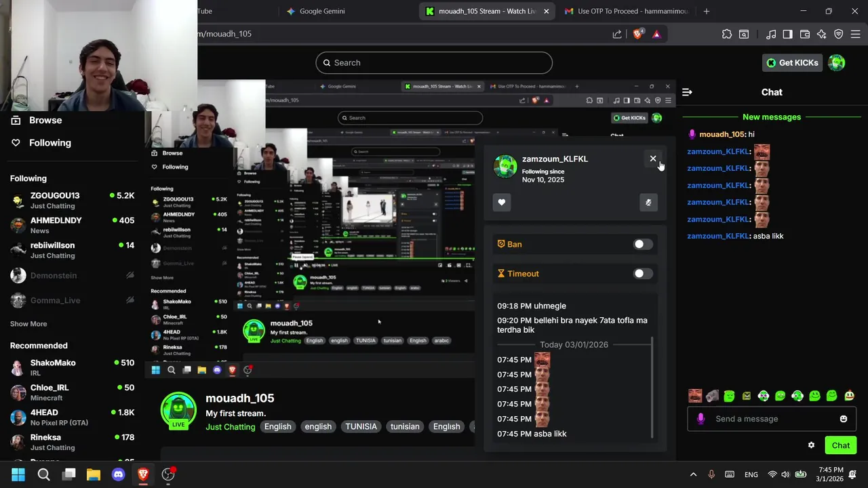The width and height of the screenshot is (868, 488).
Task: Open the Brave VPN shield icon
Action: click(x=839, y=34)
